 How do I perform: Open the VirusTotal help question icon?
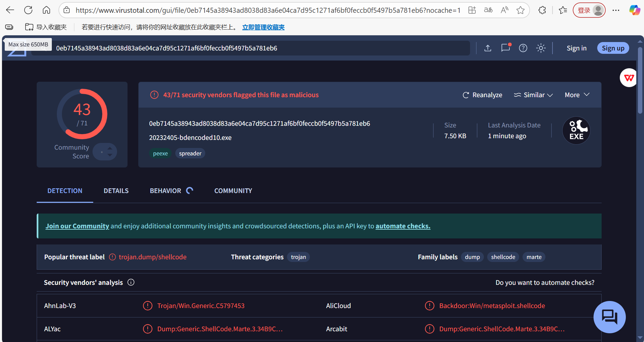click(x=523, y=48)
